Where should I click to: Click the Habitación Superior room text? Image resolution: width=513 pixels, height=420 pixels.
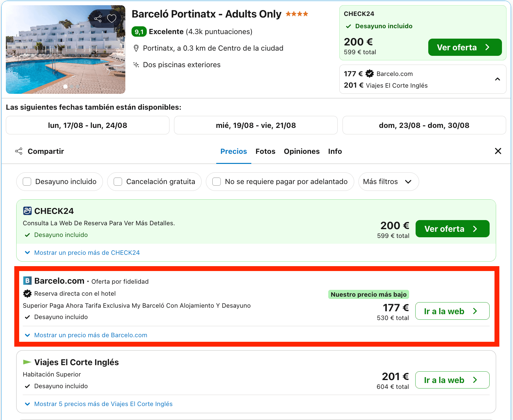(52, 374)
